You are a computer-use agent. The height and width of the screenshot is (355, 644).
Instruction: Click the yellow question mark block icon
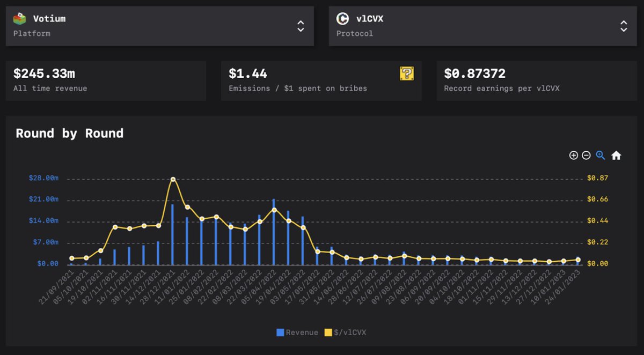point(406,73)
